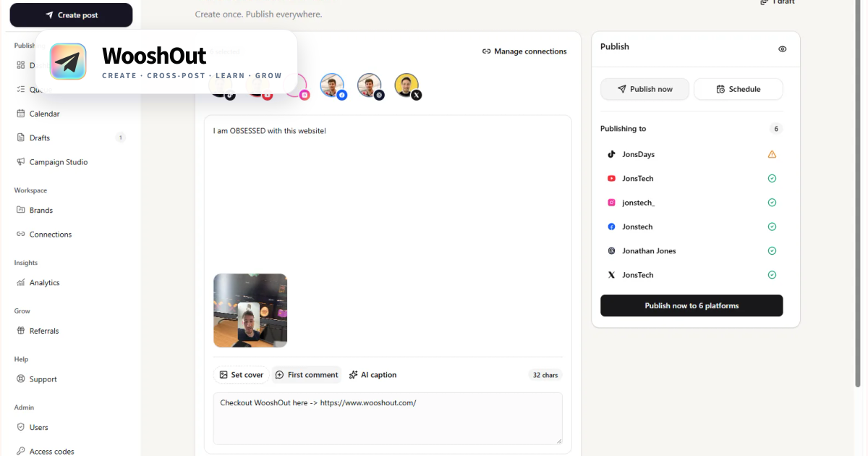Click the Referrals gift icon

pos(21,331)
